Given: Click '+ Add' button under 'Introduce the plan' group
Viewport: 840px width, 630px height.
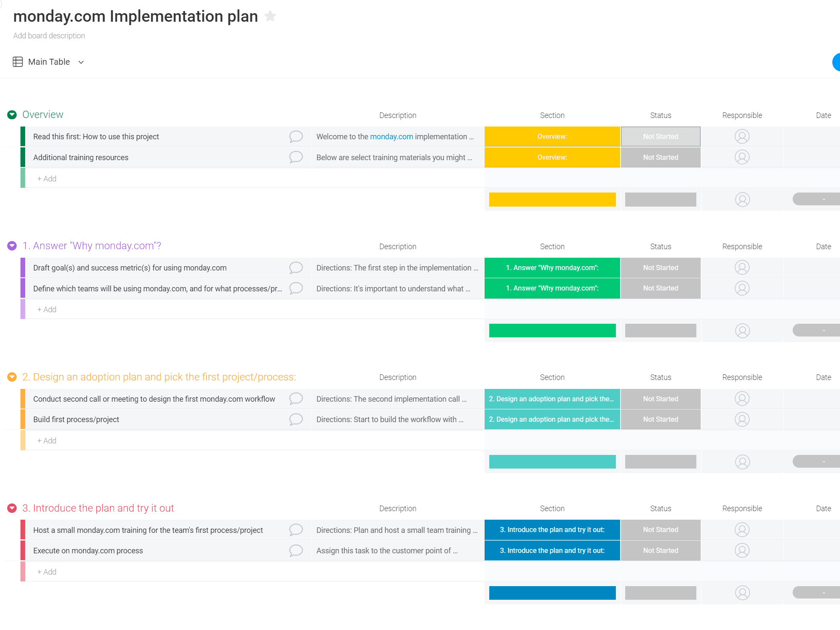Looking at the screenshot, I should [46, 571].
